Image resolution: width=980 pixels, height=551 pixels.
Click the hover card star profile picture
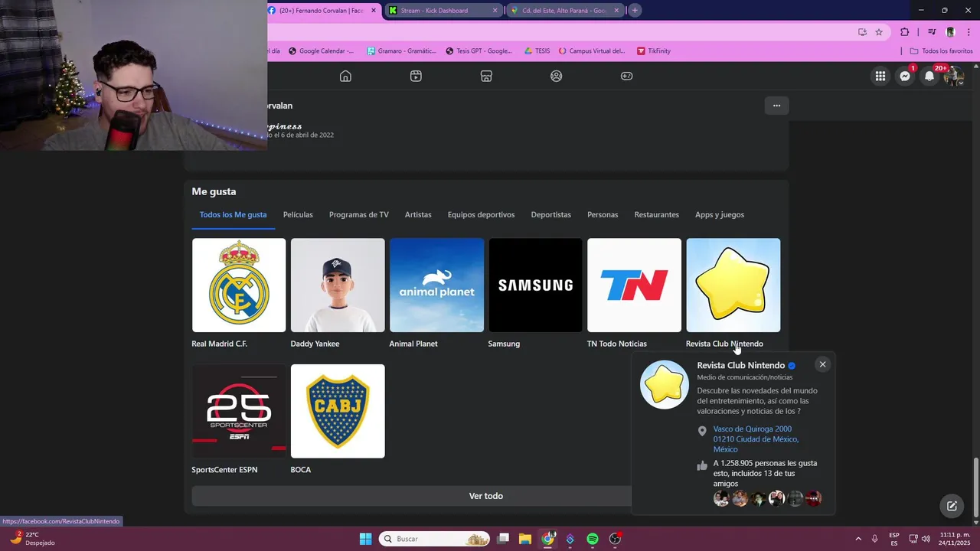point(664,384)
